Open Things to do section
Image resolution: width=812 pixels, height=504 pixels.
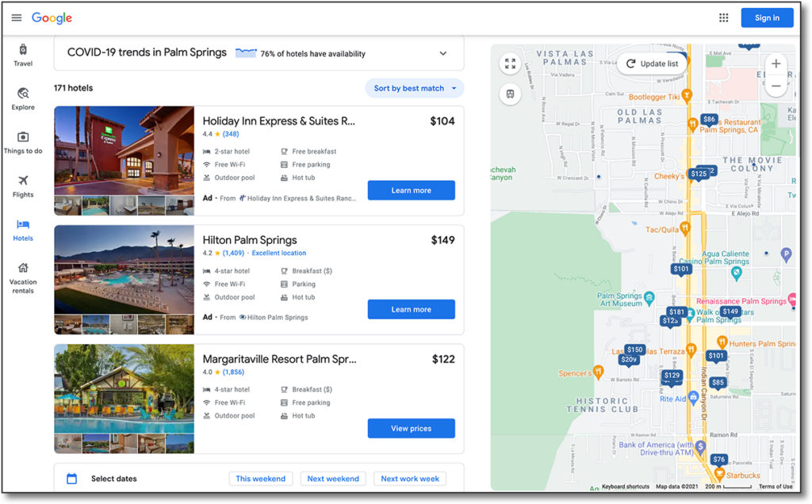[x=23, y=143]
